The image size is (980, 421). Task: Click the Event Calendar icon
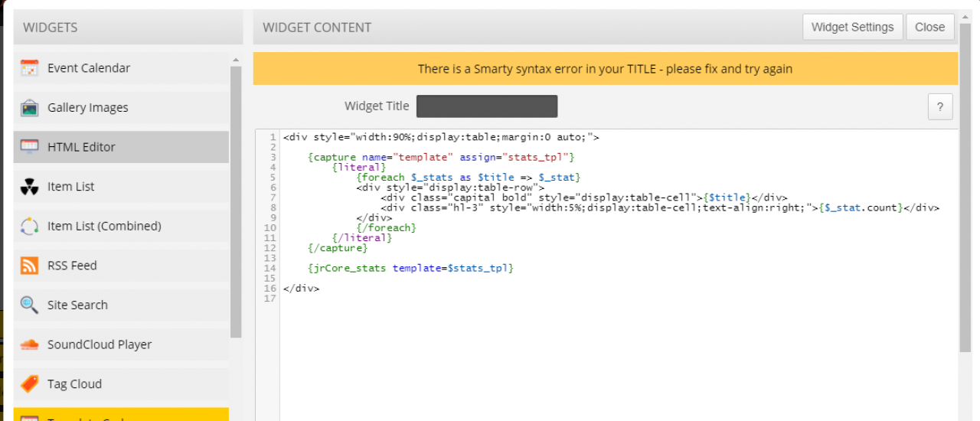(x=30, y=68)
